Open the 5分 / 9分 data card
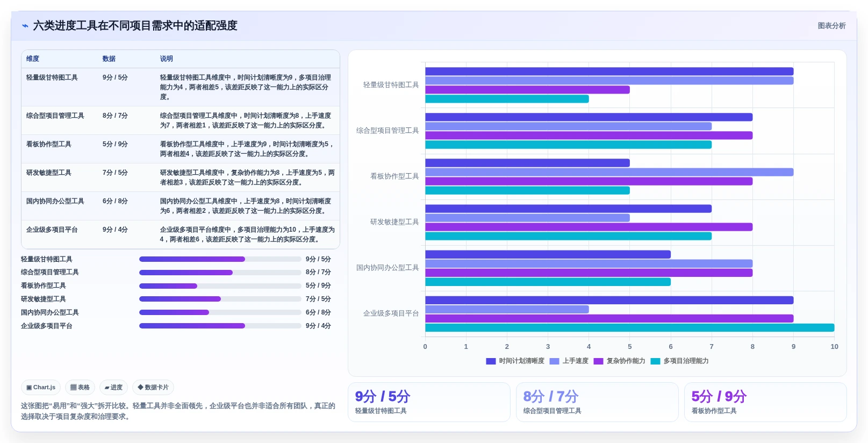Viewport: 868px width, 443px height. coord(765,402)
